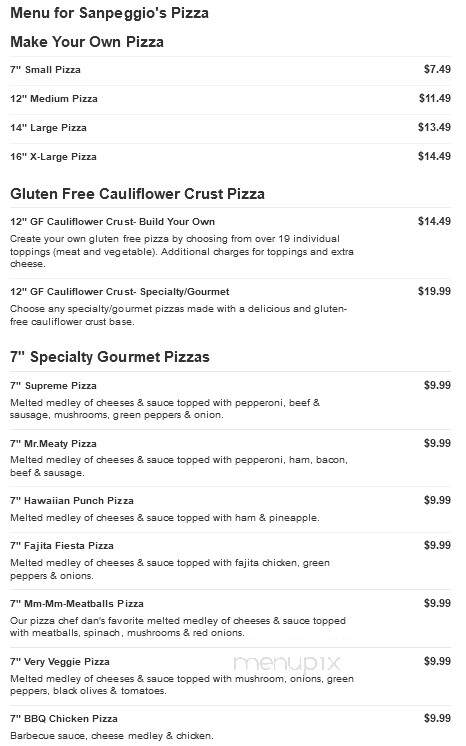Click the menupix watermark logo
The height and width of the screenshot is (746, 466).
(x=287, y=663)
